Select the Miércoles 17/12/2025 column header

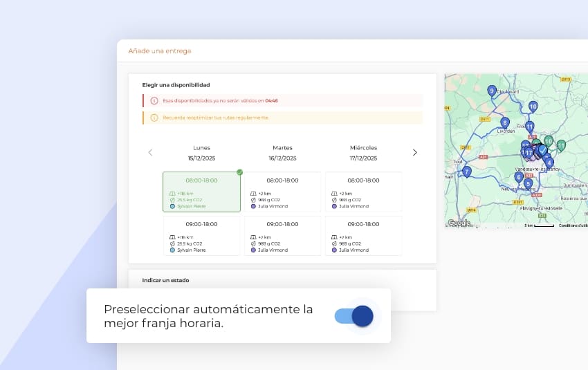pos(363,153)
